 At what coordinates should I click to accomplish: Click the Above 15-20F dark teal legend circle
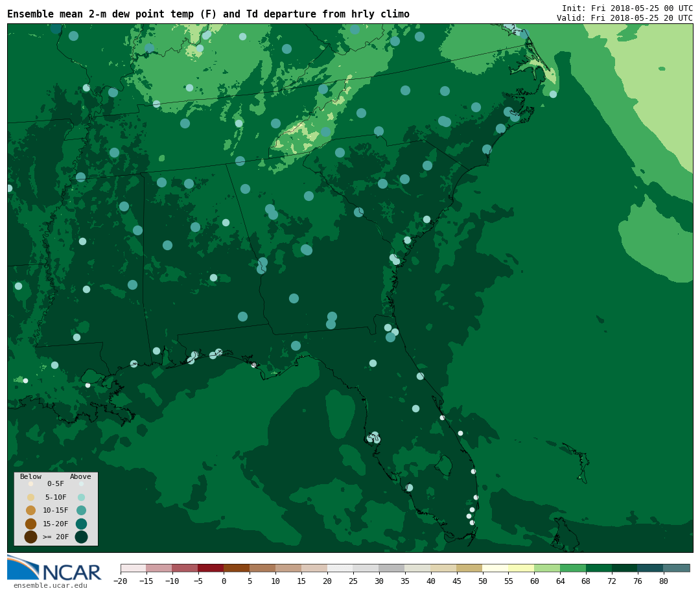81,524
